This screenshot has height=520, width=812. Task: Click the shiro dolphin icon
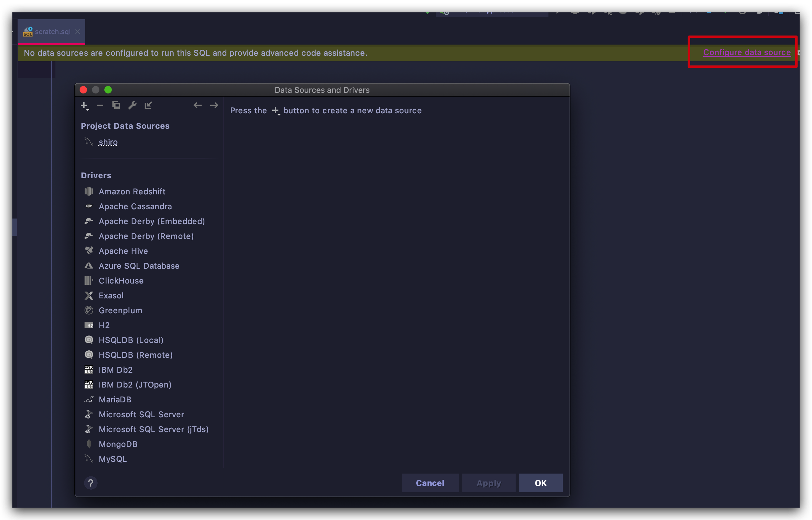[x=89, y=142]
